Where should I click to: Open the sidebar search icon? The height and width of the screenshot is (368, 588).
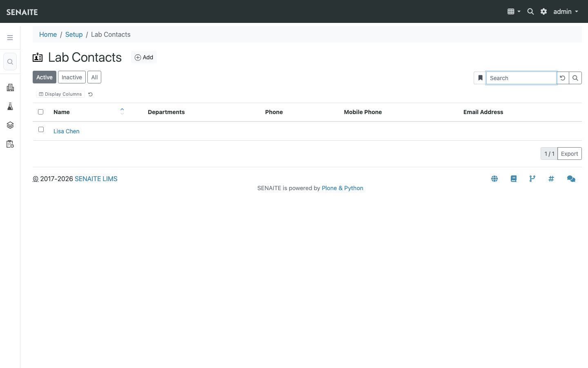pyautogui.click(x=10, y=62)
